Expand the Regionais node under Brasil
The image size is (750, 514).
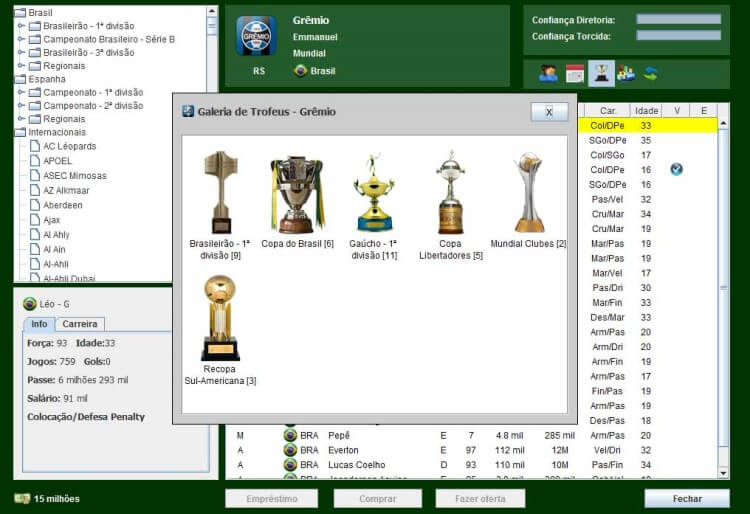[x=21, y=66]
